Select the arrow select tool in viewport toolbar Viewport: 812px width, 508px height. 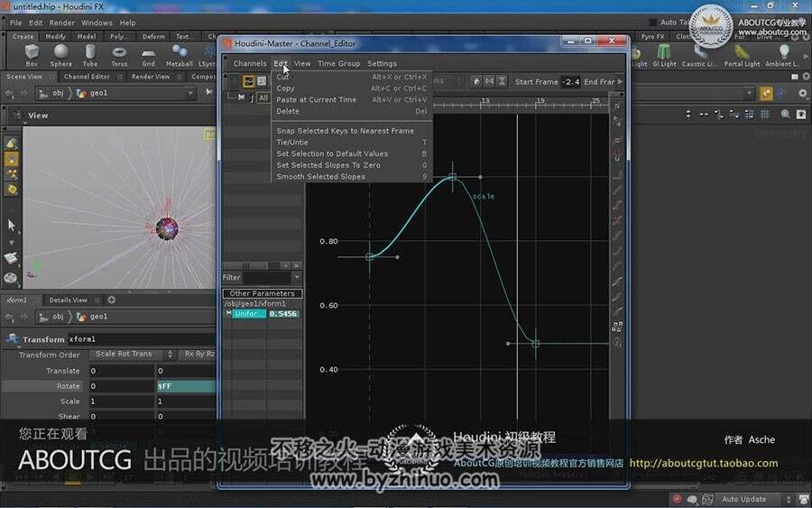pos(12,225)
